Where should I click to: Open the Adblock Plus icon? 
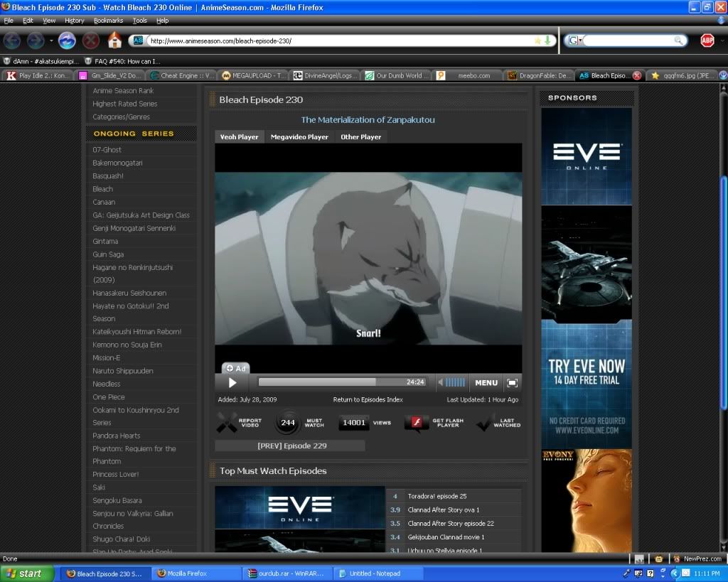[707, 41]
